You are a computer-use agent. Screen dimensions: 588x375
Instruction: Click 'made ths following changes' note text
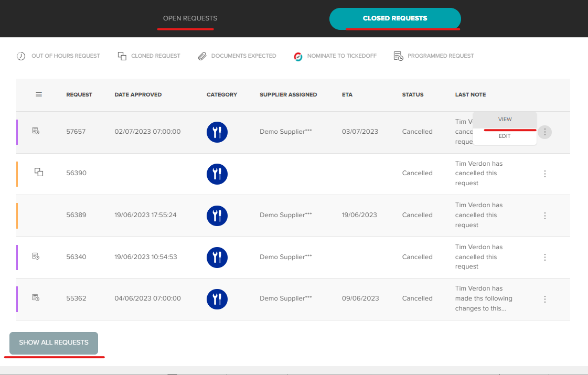484,298
